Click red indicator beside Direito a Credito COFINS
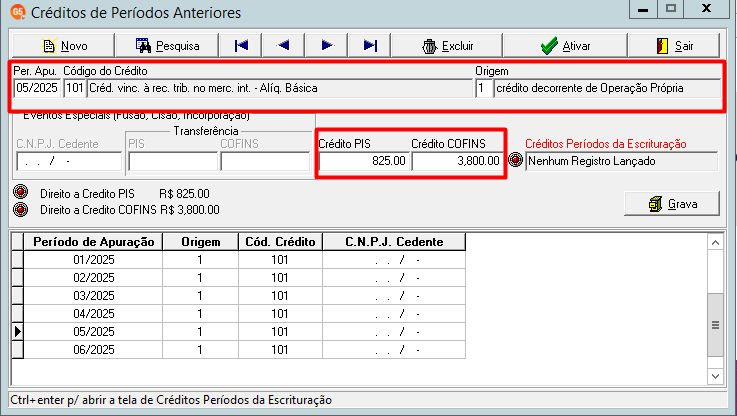The image size is (737, 416). [x=21, y=209]
